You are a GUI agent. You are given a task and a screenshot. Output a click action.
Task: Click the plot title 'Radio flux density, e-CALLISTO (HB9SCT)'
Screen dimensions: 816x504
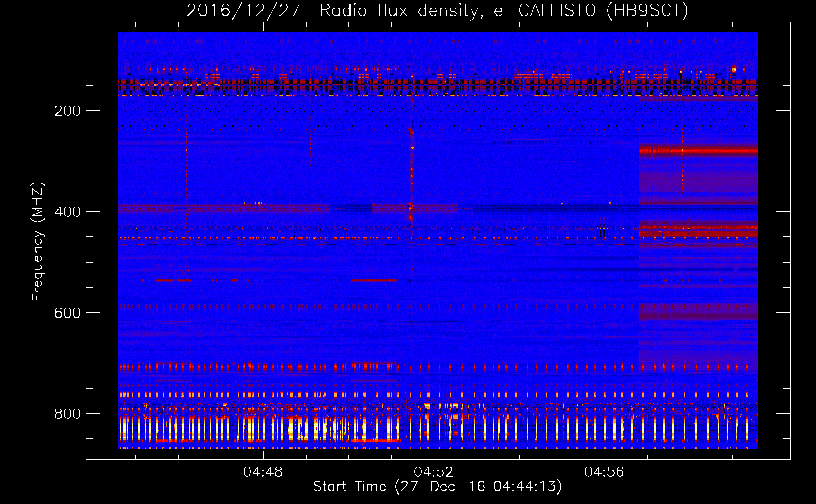coord(504,10)
